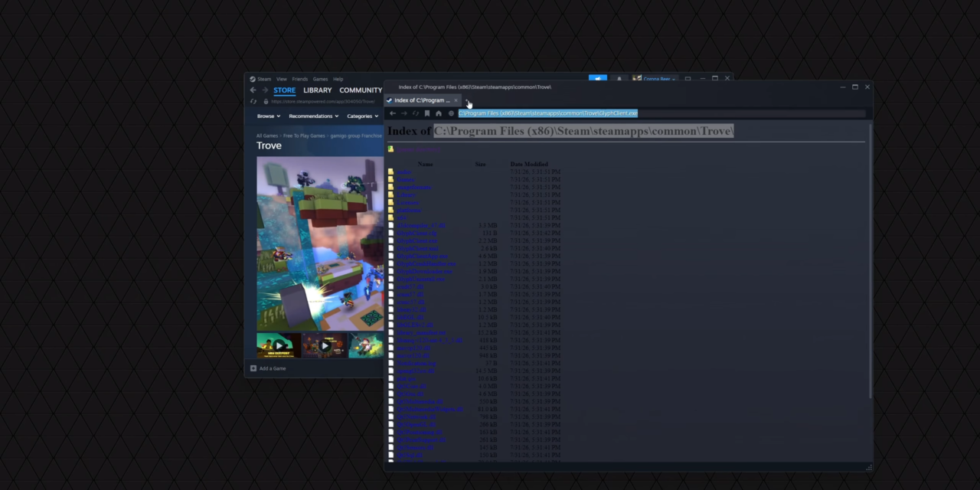Switch to the STORE tab in Steam
This screenshot has height=490, width=980.
tap(285, 90)
